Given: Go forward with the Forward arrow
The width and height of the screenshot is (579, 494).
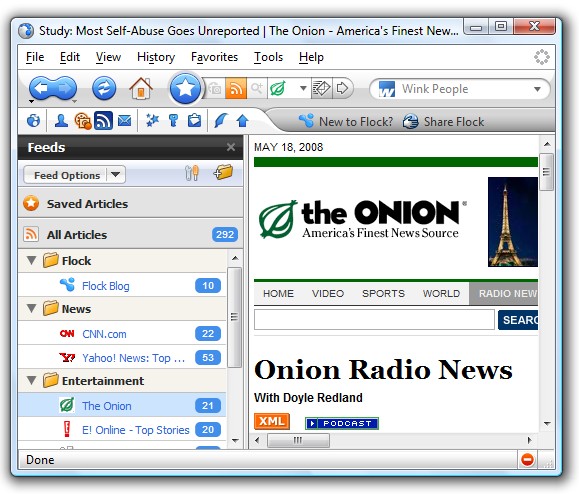Looking at the screenshot, I should click(x=65, y=88).
